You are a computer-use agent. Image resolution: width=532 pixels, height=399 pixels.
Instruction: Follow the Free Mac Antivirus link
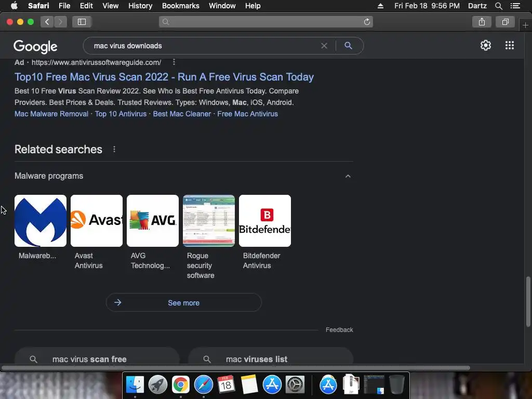[247, 114]
